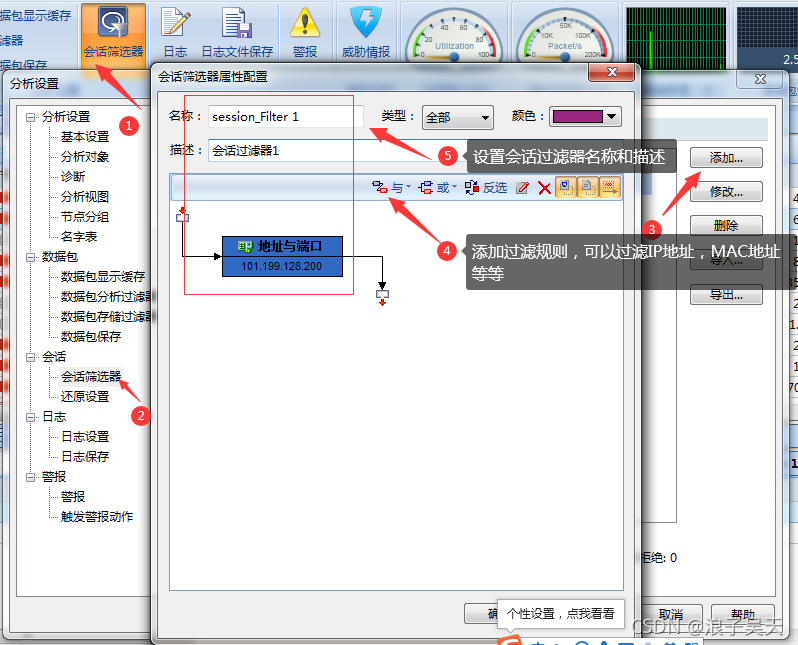798x645 pixels.
Task: Collapse the 会话 tree node
Action: [x=31, y=357]
